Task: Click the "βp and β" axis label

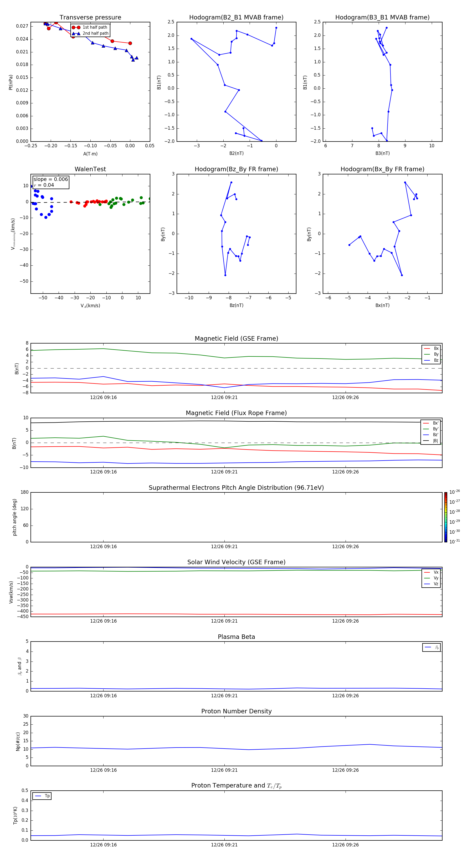Action: click(x=20, y=667)
